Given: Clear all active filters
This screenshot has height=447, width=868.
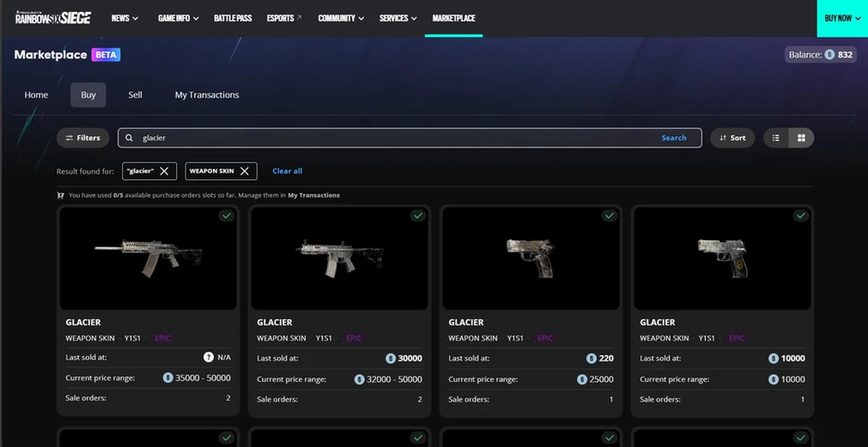Looking at the screenshot, I should click(x=287, y=172).
